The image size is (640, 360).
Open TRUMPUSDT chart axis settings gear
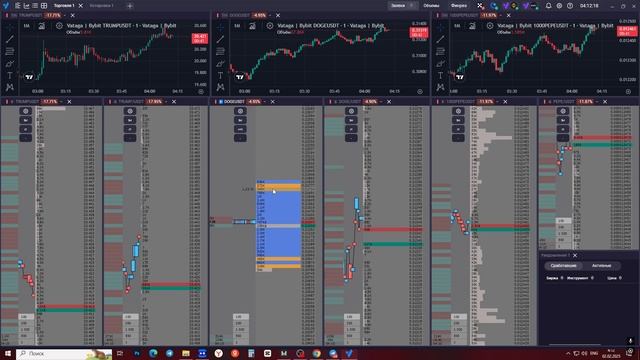coord(201,92)
